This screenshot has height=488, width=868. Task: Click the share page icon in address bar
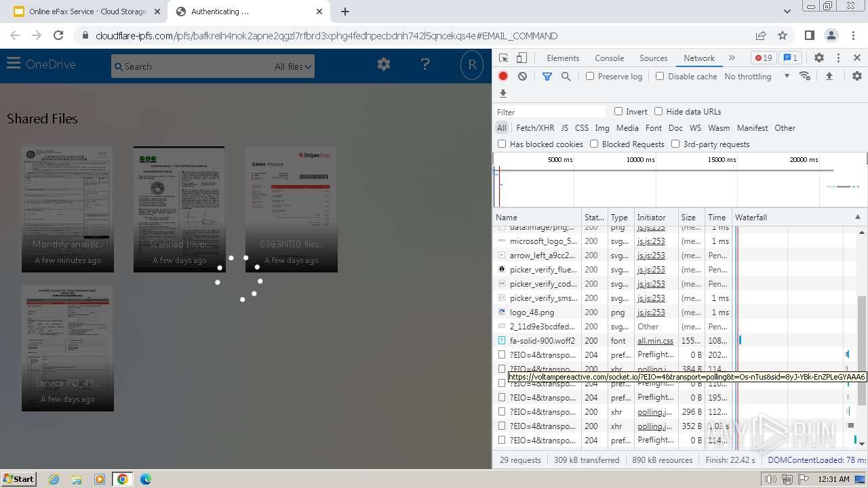point(761,35)
